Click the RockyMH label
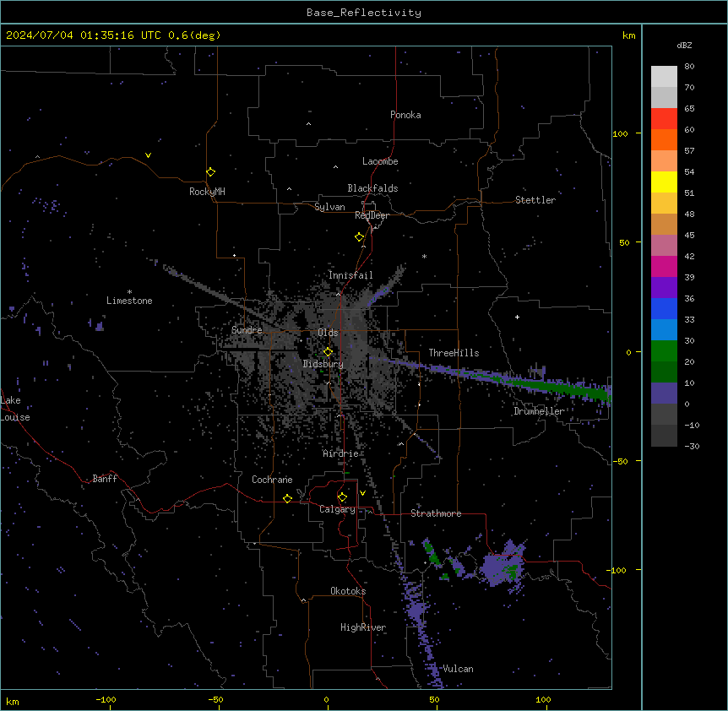 pyautogui.click(x=207, y=192)
